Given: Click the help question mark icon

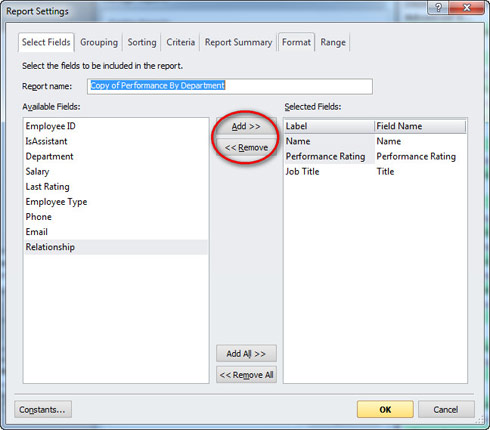Looking at the screenshot, I should point(438,8).
